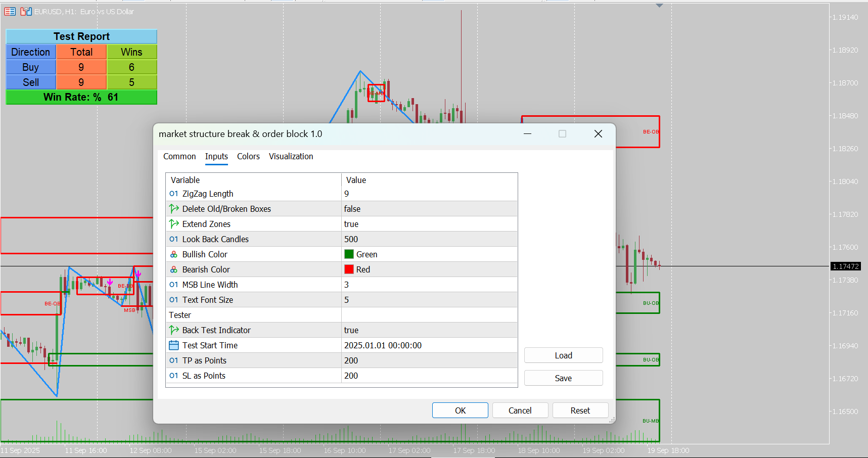Image resolution: width=868 pixels, height=458 pixels.
Task: Edit the Text Font Size value 5
Action: [x=430, y=300]
